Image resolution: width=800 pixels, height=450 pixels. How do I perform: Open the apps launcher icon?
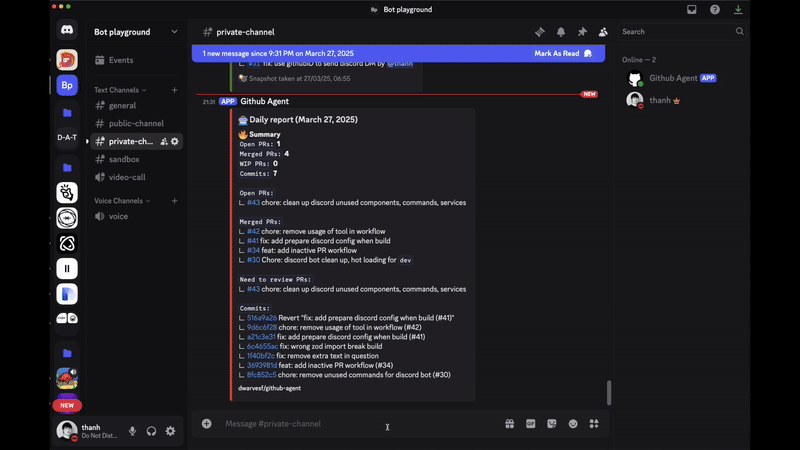(x=594, y=423)
